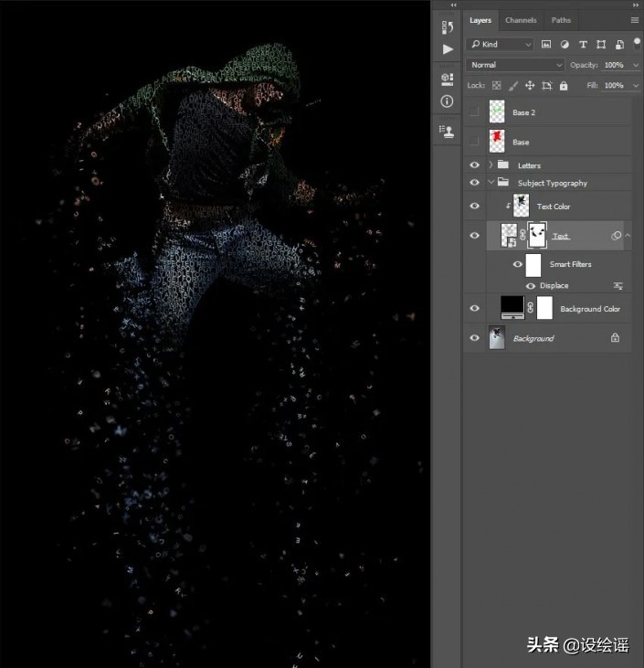This screenshot has height=668, width=644.
Task: Select the Text layer mask thumbnail
Action: pyautogui.click(x=537, y=235)
